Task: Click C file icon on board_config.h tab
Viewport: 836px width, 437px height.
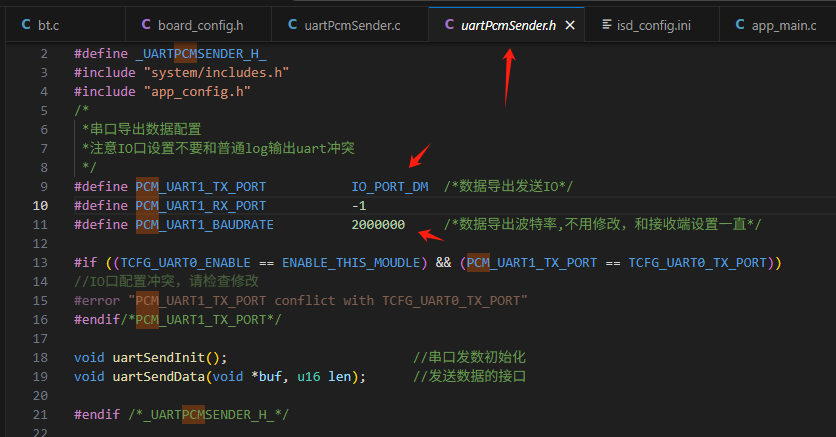Action: coord(146,25)
